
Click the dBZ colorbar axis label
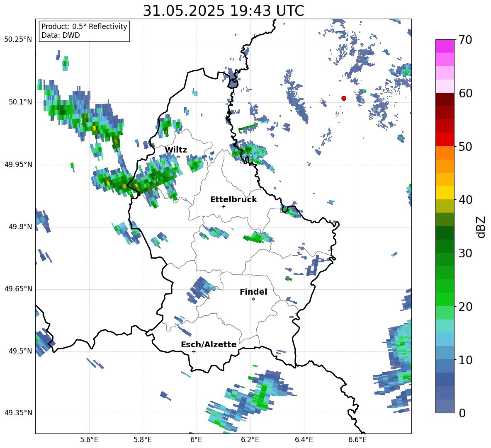coord(481,227)
